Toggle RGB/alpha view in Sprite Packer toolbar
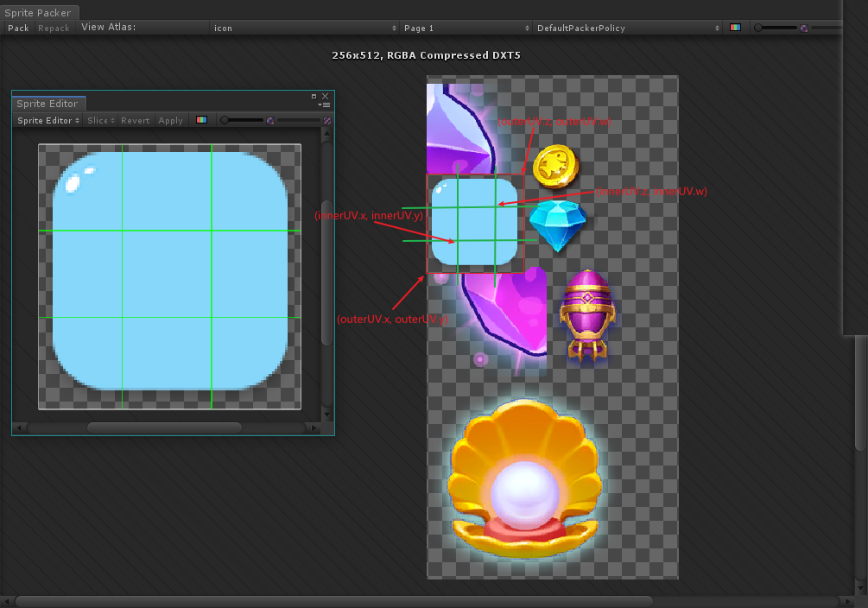 tap(735, 28)
